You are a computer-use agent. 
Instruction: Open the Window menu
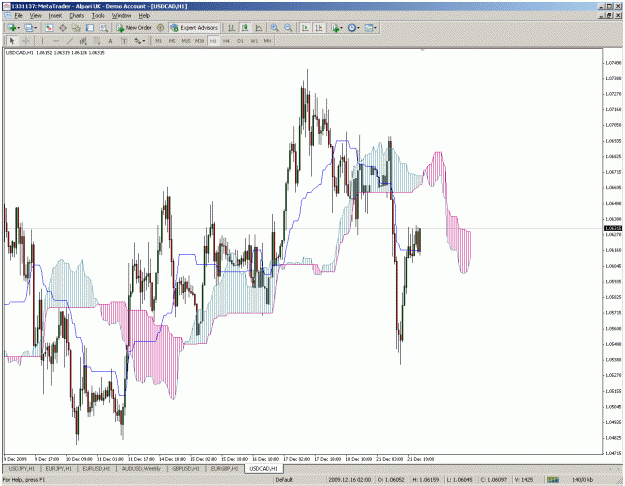click(121, 16)
